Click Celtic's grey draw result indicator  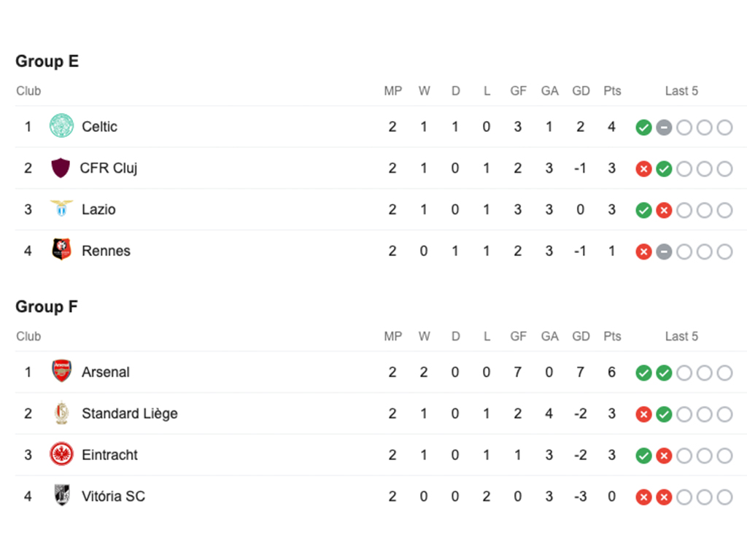(664, 128)
